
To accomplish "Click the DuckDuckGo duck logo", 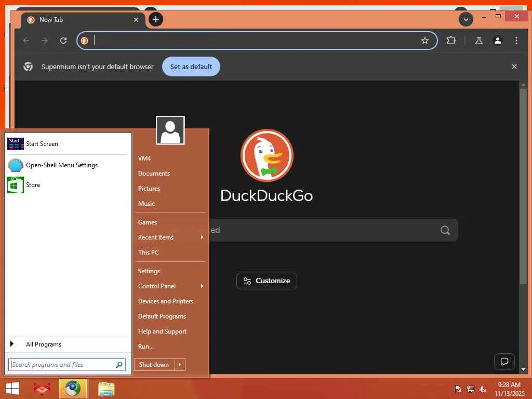I will click(x=267, y=155).
